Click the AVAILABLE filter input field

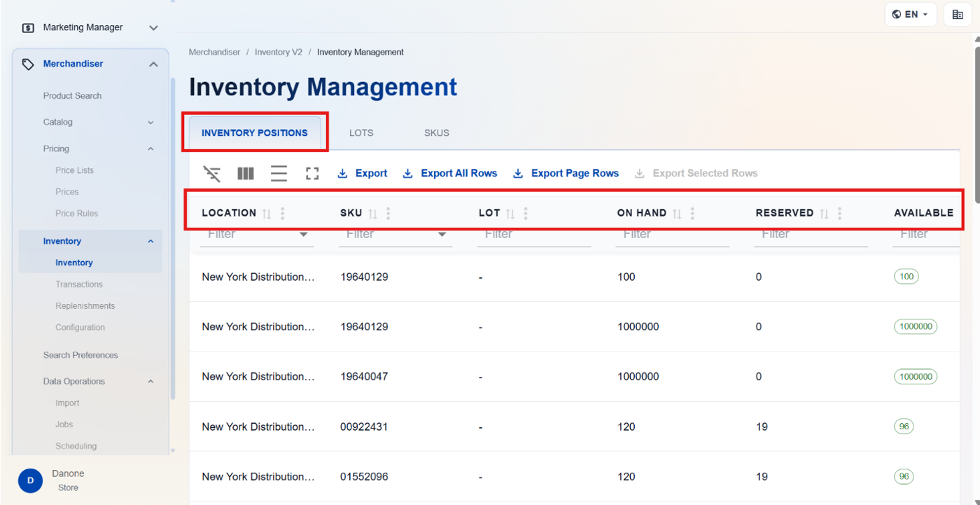pos(925,235)
